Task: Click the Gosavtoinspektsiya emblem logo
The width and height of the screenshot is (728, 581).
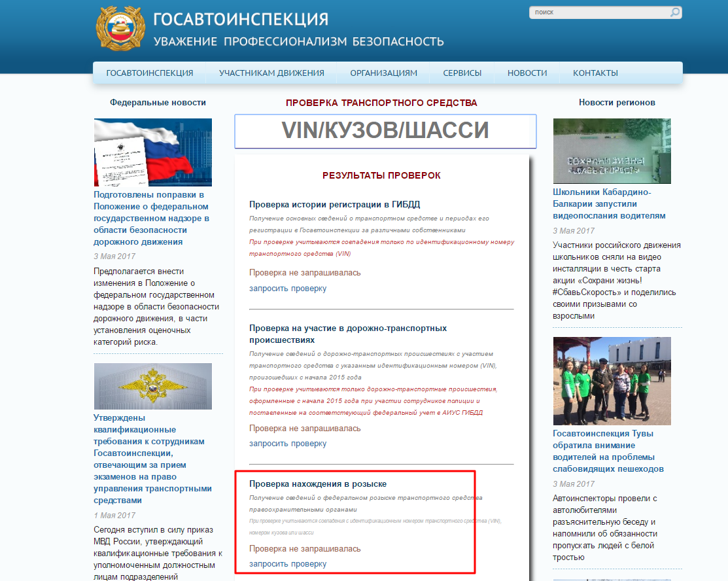Action: (x=120, y=28)
